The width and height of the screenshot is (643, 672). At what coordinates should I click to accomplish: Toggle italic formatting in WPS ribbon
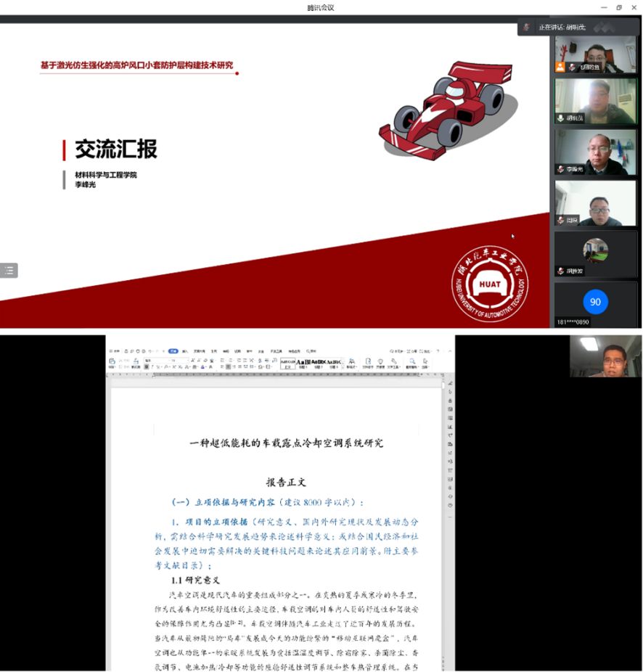click(153, 367)
